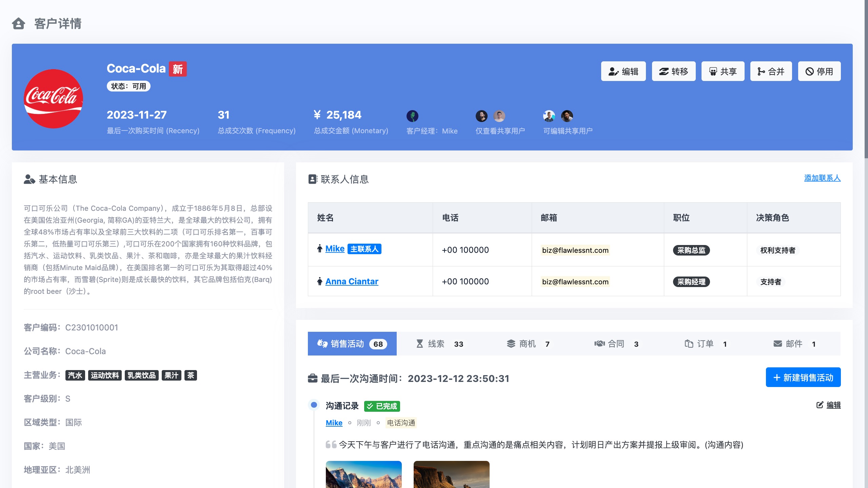Switch to the 线索 tab
Viewport: 868px width, 488px height.
click(440, 344)
